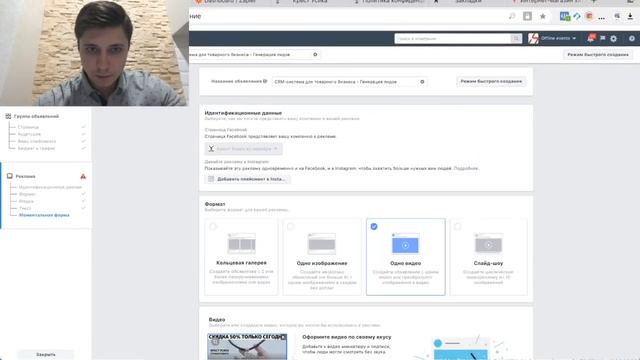Screen dimensions: 640x360
Task: Click the Кольцевая галерея carousel illustration icon
Action: coord(242,243)
